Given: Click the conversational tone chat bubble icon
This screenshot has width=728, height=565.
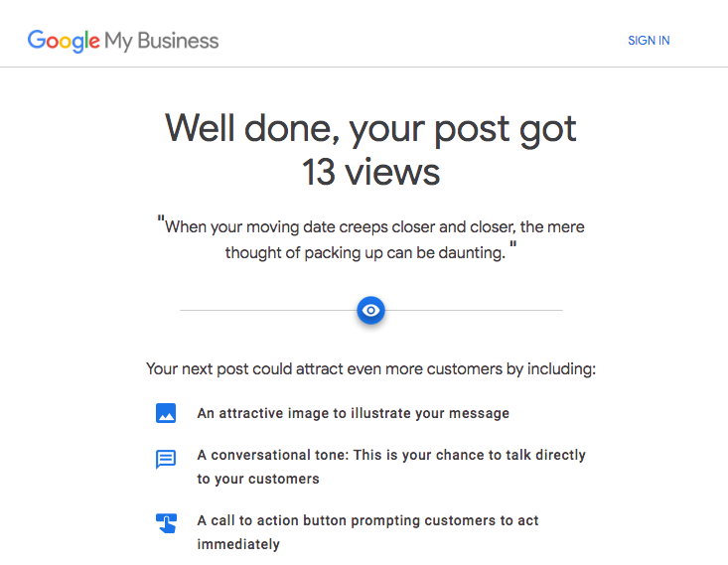Looking at the screenshot, I should point(166,459).
